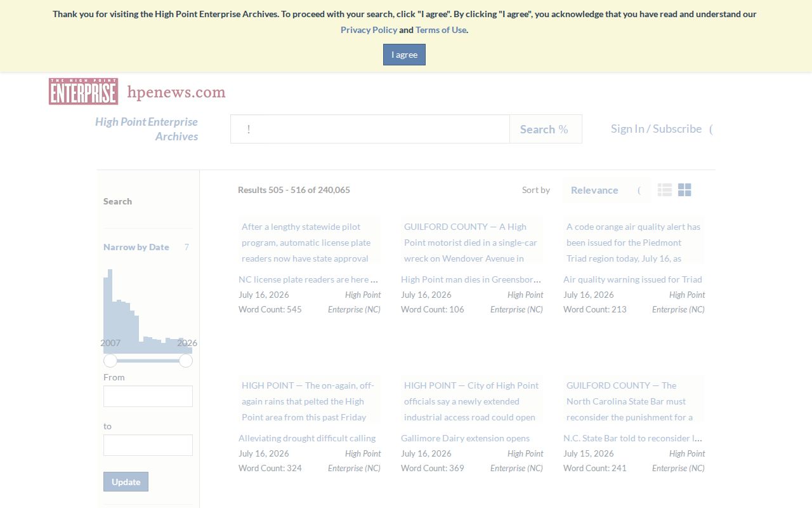Click the High Point Enterprise logo
Viewport: 812px width, 508px height.
click(83, 91)
